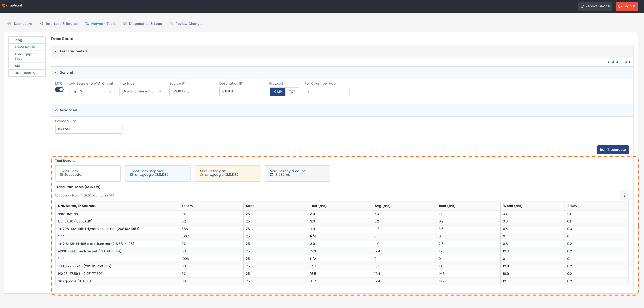Collapse the Test Parameters section
Screen dimensions: 644x308
[x=56, y=51]
